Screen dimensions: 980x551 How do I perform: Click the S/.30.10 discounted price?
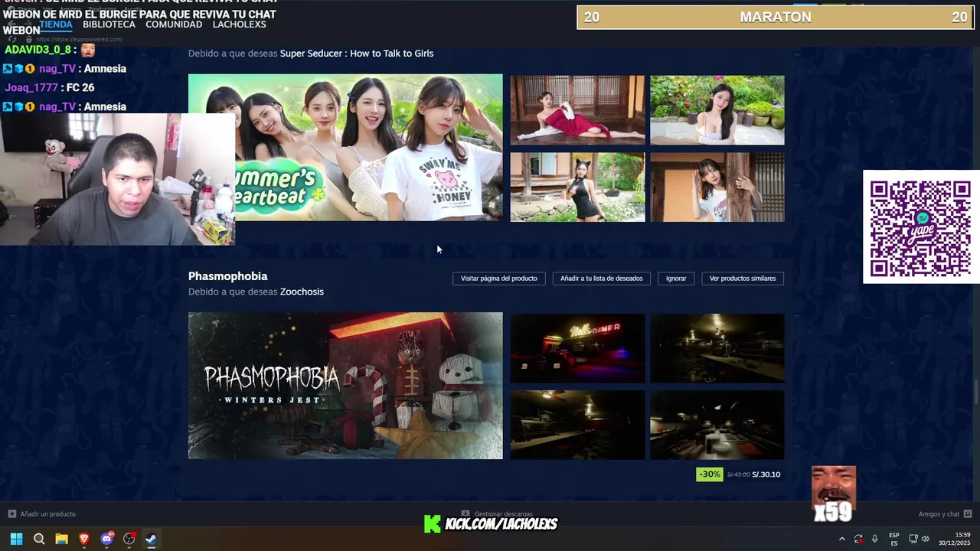coord(766,474)
